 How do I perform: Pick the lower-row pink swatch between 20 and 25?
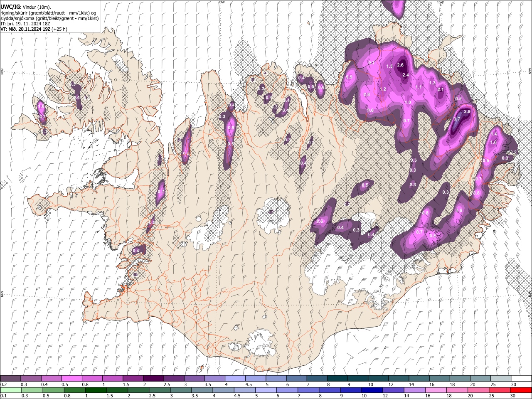(478, 390)
